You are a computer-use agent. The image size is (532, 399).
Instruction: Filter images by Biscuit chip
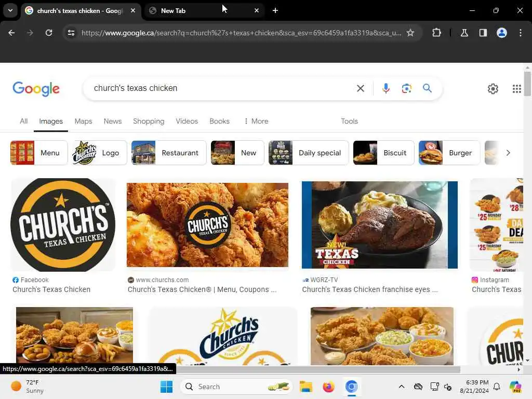[383, 153]
